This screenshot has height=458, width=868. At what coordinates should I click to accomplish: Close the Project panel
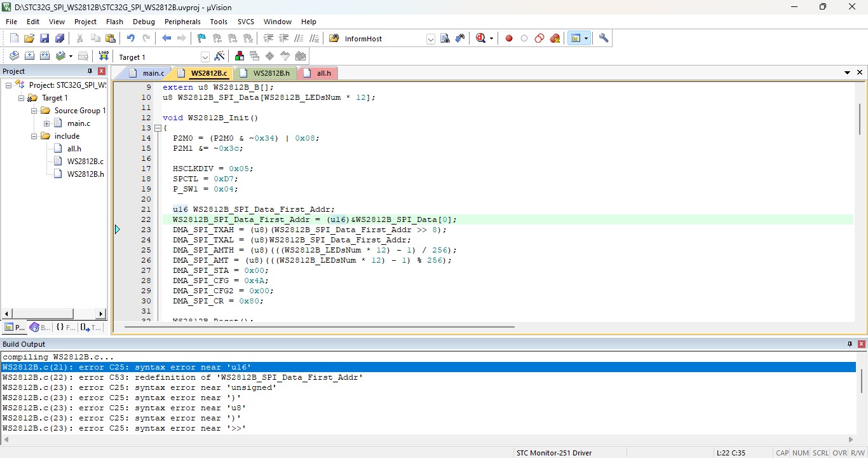click(x=102, y=71)
